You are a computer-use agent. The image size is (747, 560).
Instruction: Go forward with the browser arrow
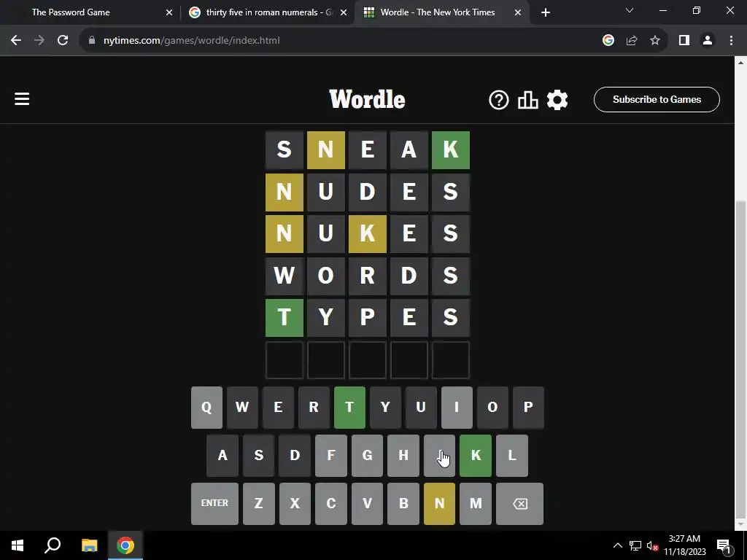pos(39,41)
